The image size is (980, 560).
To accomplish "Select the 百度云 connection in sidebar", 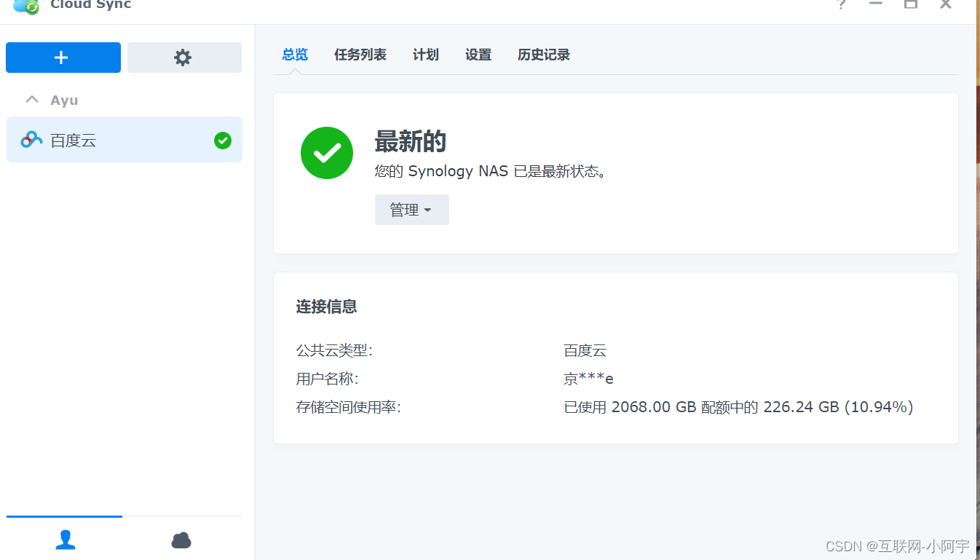I will [125, 140].
